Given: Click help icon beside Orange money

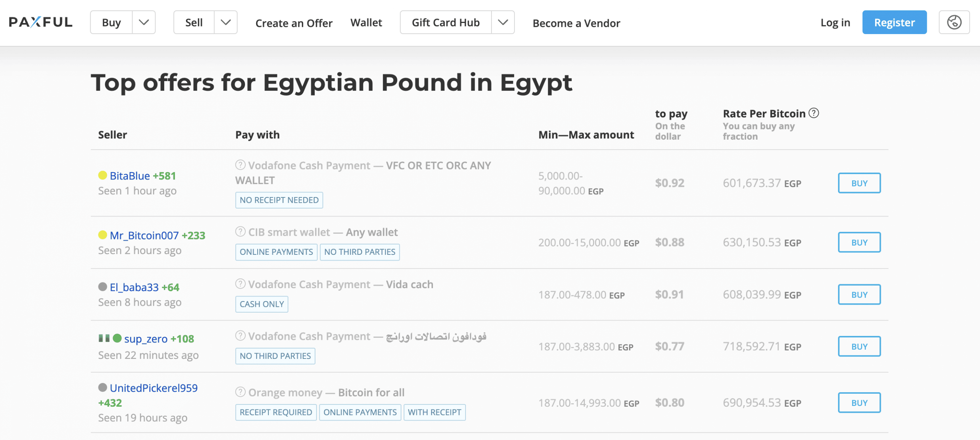Looking at the screenshot, I should click(x=240, y=392).
